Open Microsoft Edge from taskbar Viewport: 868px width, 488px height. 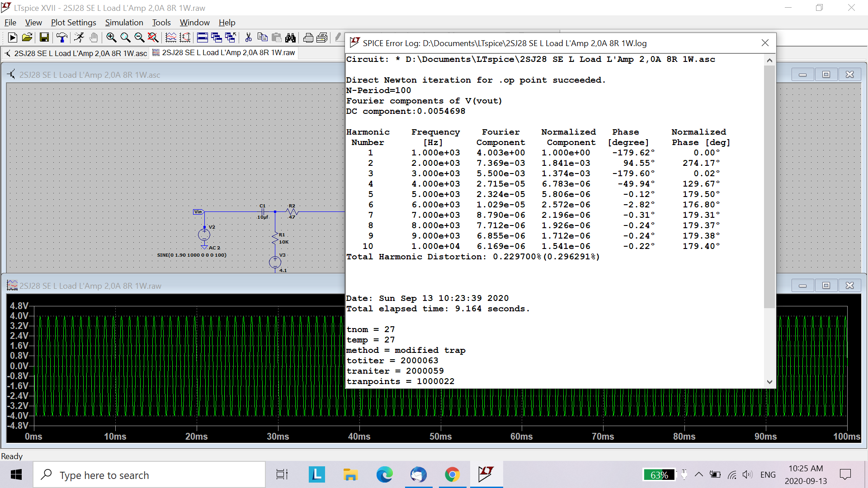[x=384, y=475]
